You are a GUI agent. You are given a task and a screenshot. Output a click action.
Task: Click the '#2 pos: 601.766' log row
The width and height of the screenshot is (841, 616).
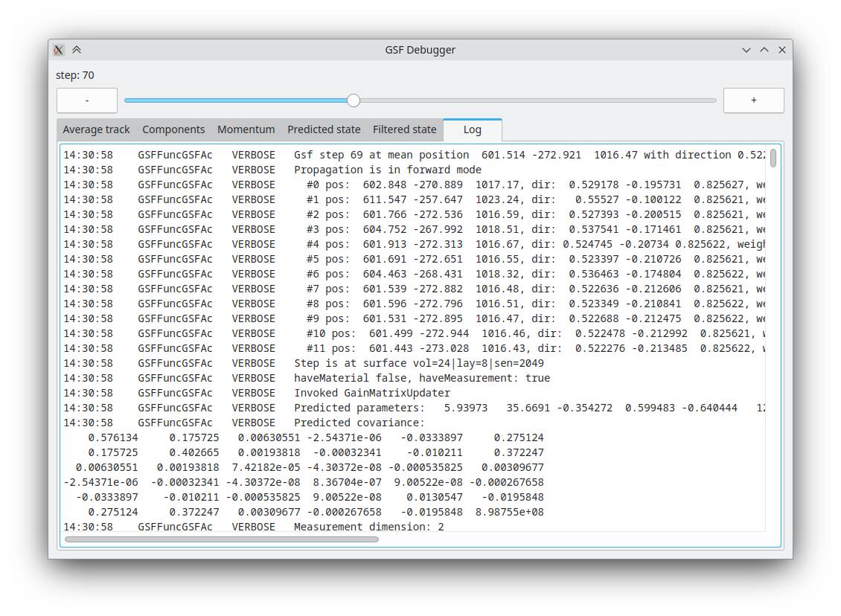[x=414, y=214]
